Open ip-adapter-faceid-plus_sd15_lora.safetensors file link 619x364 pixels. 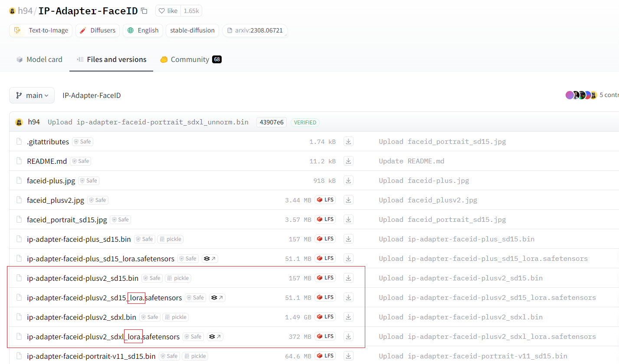tap(101, 259)
